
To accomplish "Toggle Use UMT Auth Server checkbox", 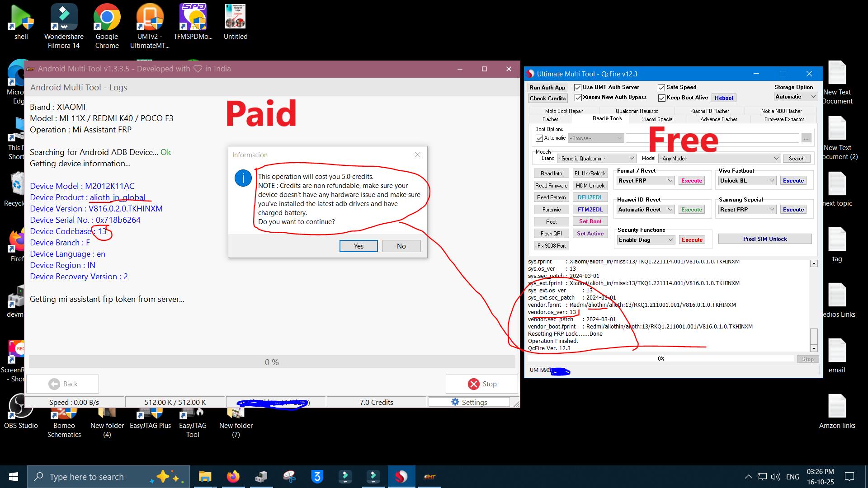I will 577,87.
